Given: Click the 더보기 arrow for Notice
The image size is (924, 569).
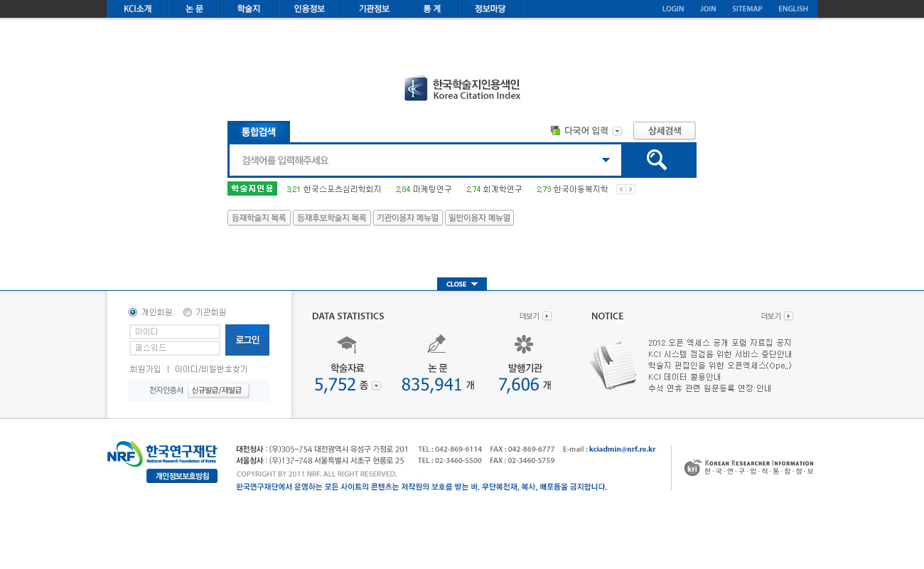Looking at the screenshot, I should pos(788,316).
